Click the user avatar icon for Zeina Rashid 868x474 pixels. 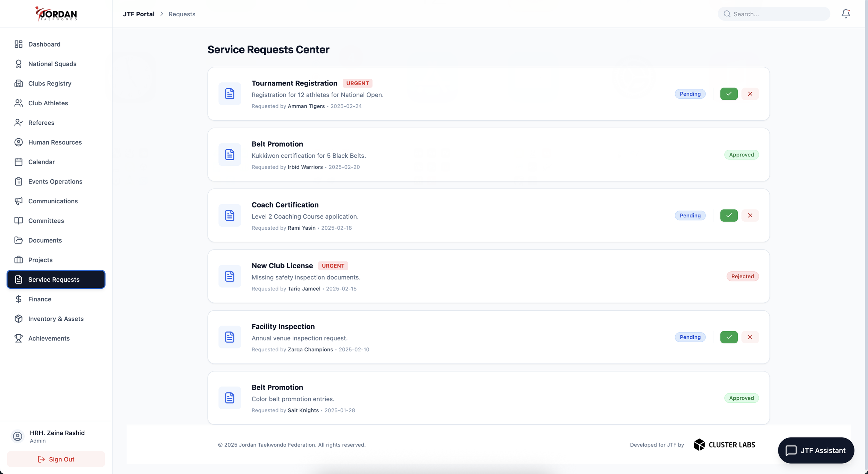click(x=18, y=436)
